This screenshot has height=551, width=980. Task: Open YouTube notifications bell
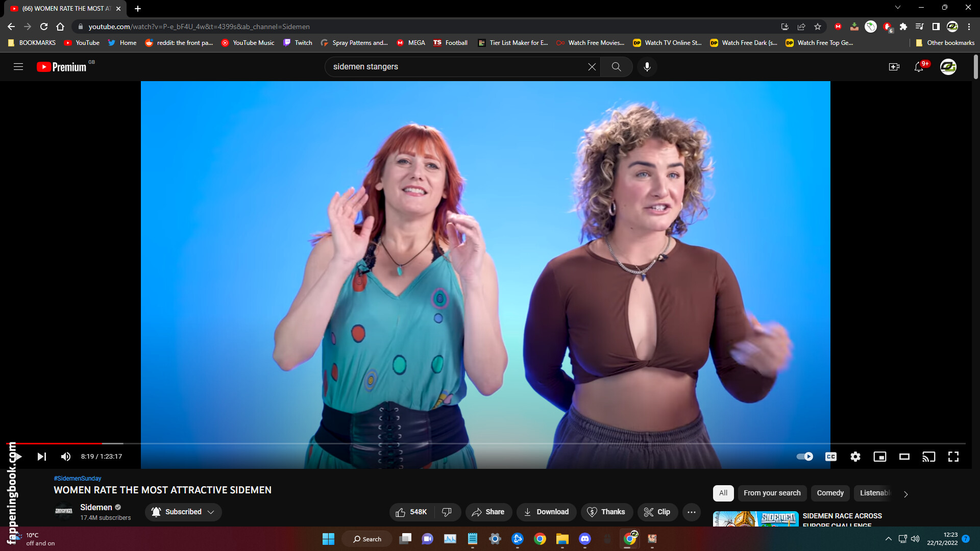[919, 67]
